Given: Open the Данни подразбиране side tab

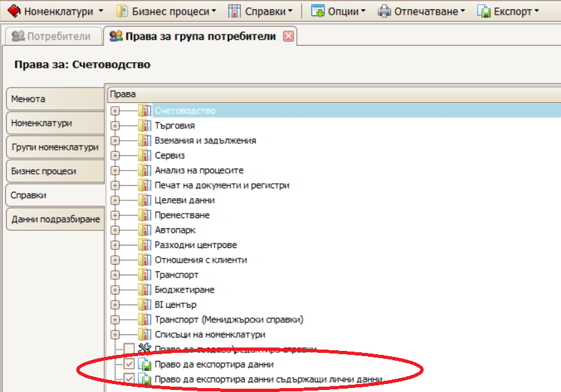Looking at the screenshot, I should pos(55,219).
